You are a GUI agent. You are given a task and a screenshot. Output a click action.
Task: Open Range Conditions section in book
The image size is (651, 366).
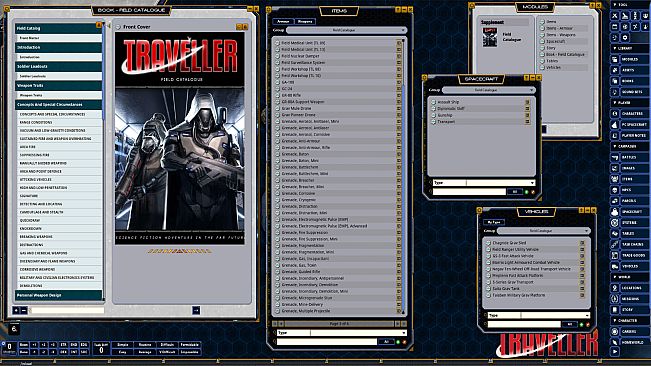[x=60, y=122]
